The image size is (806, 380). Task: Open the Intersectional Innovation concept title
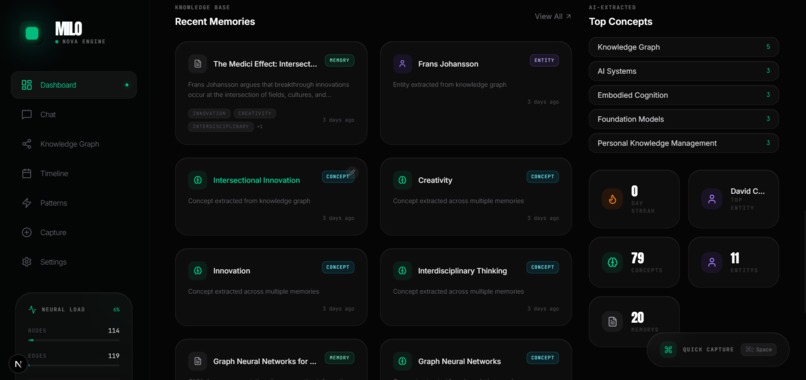(257, 180)
